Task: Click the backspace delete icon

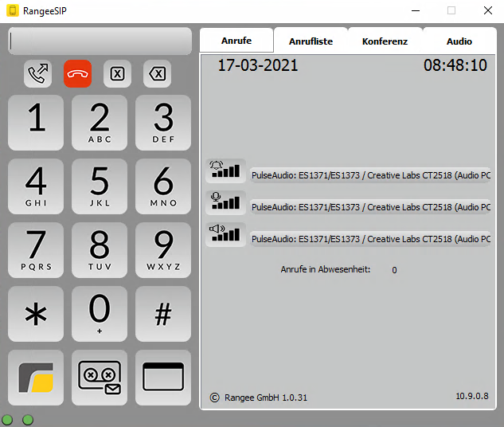Action: [158, 74]
